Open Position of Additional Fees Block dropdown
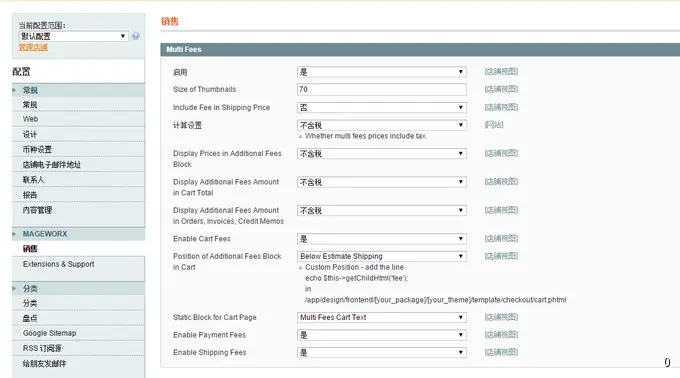Image resolution: width=680 pixels, height=378 pixels. click(x=382, y=256)
